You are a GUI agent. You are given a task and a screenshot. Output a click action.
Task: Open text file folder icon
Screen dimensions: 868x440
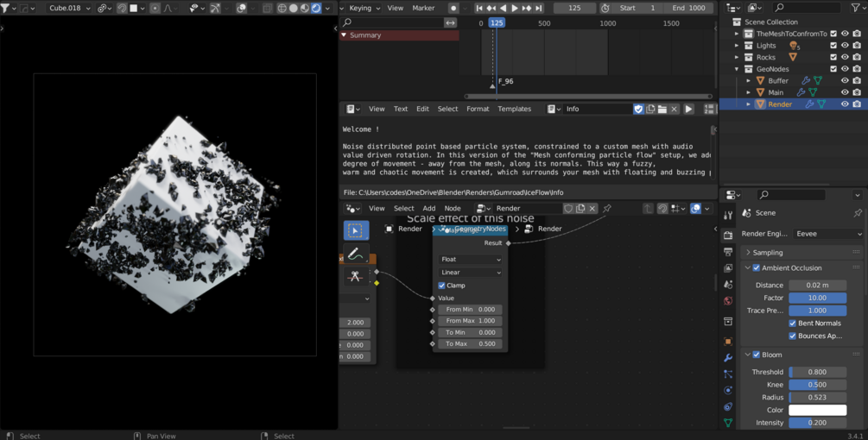coord(662,109)
